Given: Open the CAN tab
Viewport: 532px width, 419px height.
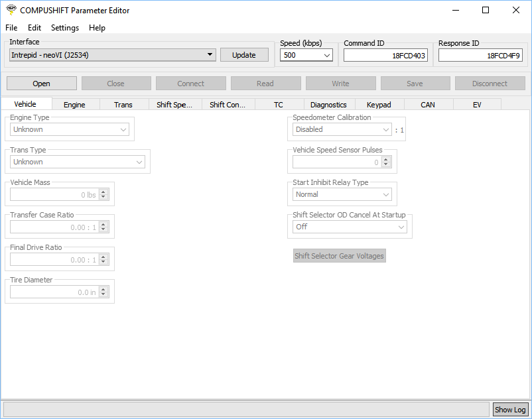Looking at the screenshot, I should pyautogui.click(x=428, y=105).
